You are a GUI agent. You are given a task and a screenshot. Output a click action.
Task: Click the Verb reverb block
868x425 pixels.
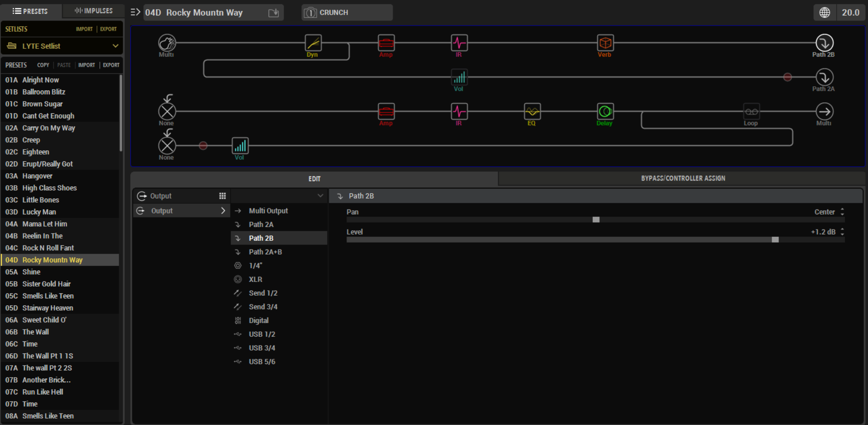tap(605, 43)
